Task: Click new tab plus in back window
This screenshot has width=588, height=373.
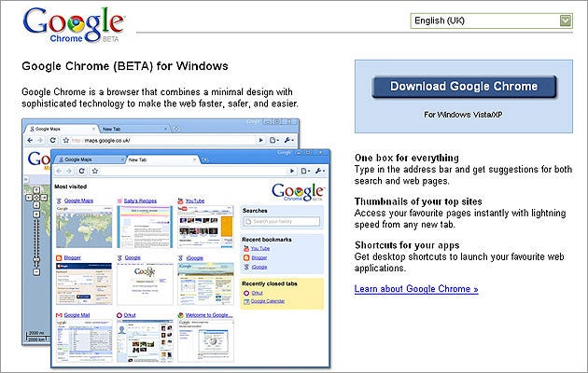Action: (175, 129)
